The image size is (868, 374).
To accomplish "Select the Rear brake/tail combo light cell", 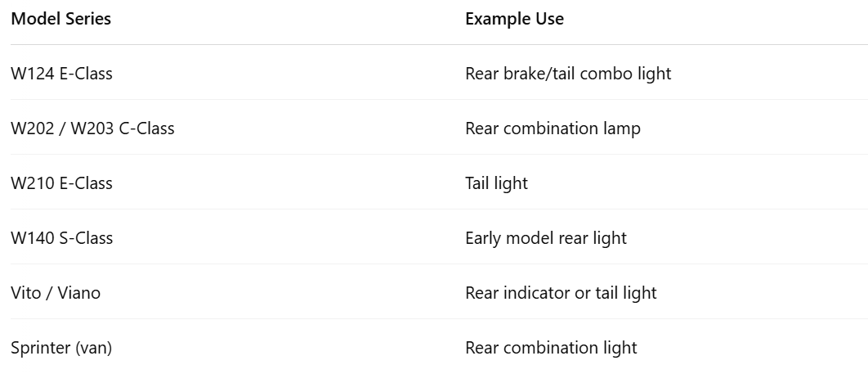I will click(x=568, y=74).
